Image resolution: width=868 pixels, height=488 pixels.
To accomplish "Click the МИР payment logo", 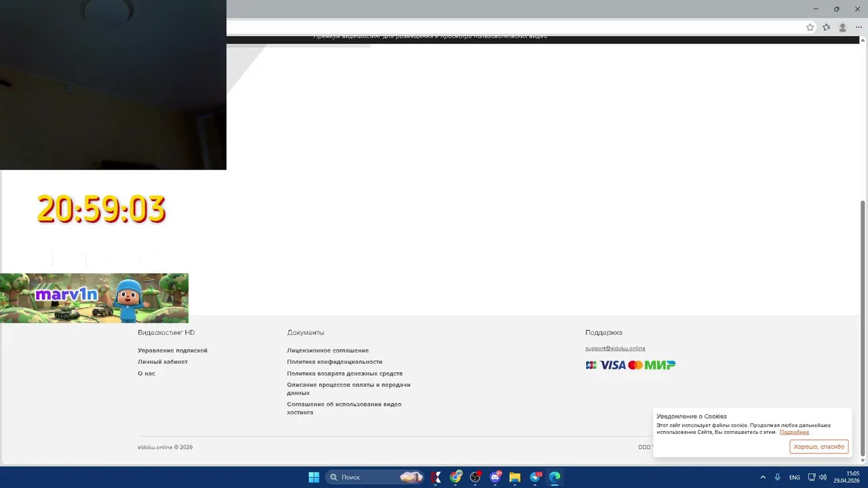I will (x=660, y=365).
